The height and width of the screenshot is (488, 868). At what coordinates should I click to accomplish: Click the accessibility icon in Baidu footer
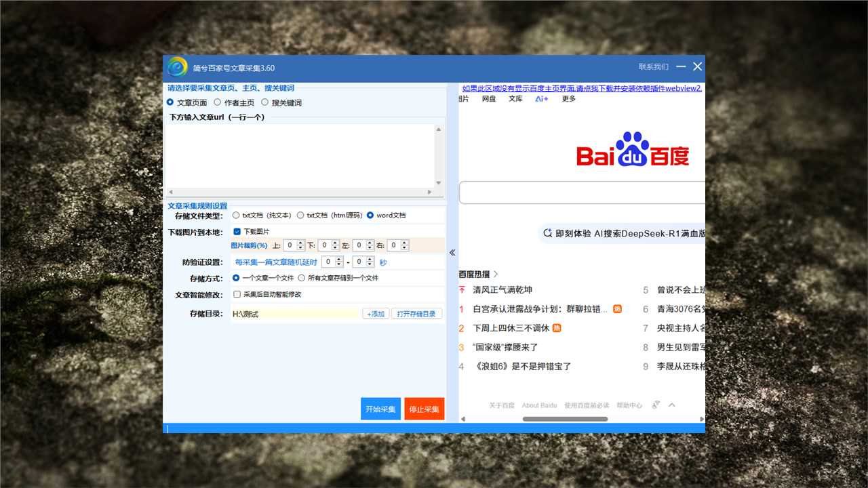[x=656, y=405]
